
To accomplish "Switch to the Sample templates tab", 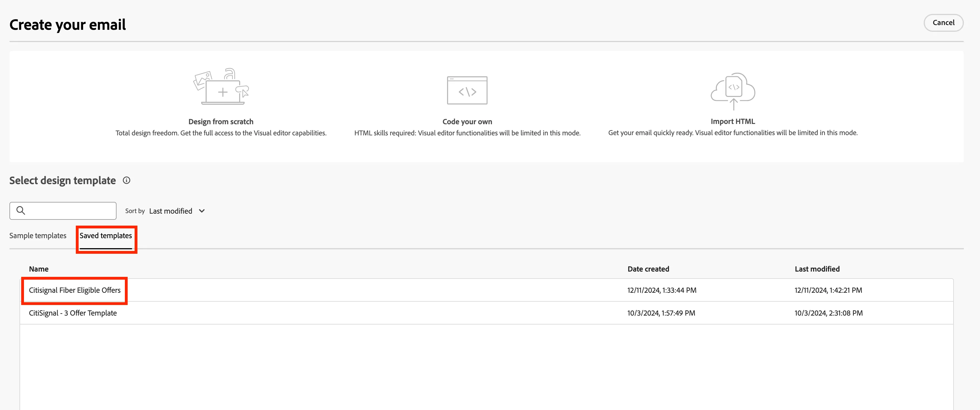I will (38, 235).
